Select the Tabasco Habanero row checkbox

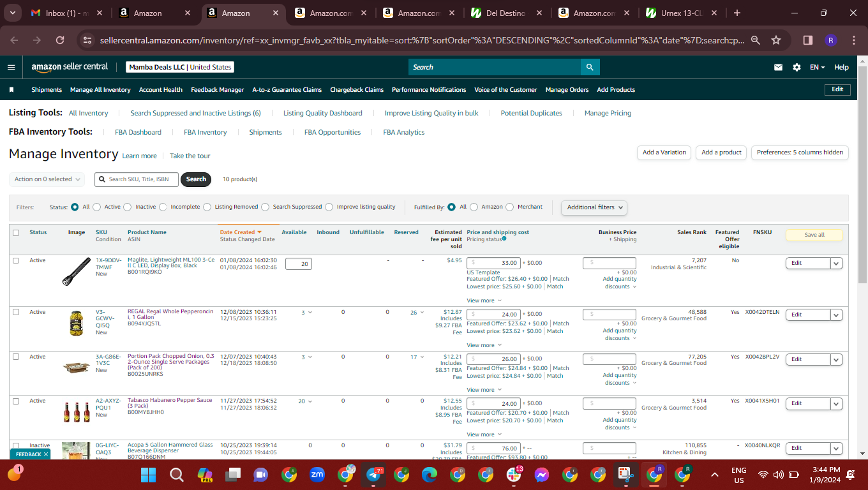16,401
